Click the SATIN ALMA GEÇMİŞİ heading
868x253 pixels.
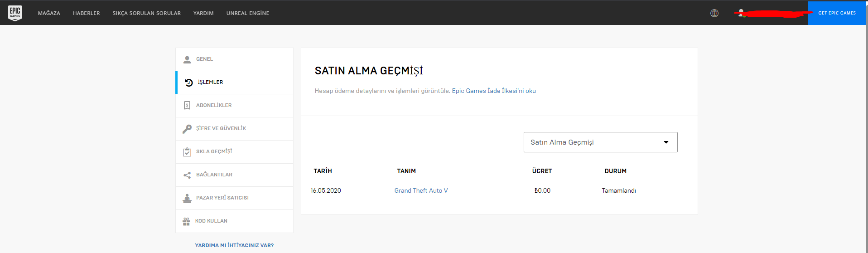pos(369,71)
